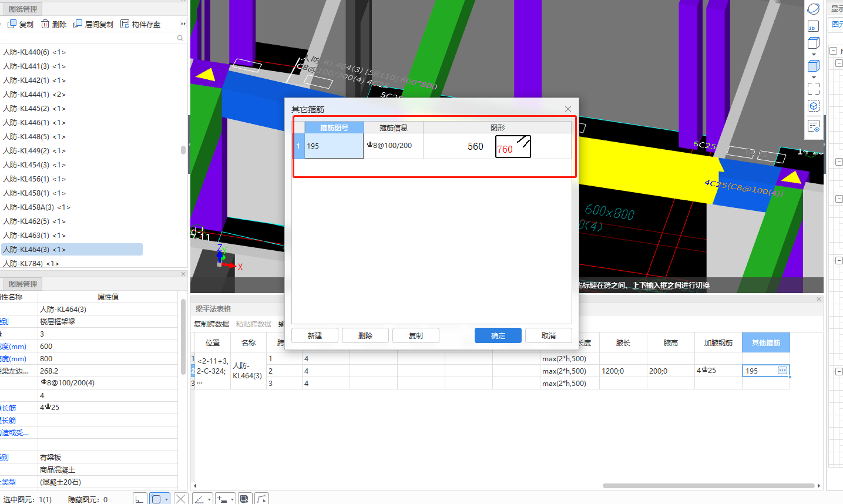Click the 新建 button in stirrup dialog

[x=315, y=335]
